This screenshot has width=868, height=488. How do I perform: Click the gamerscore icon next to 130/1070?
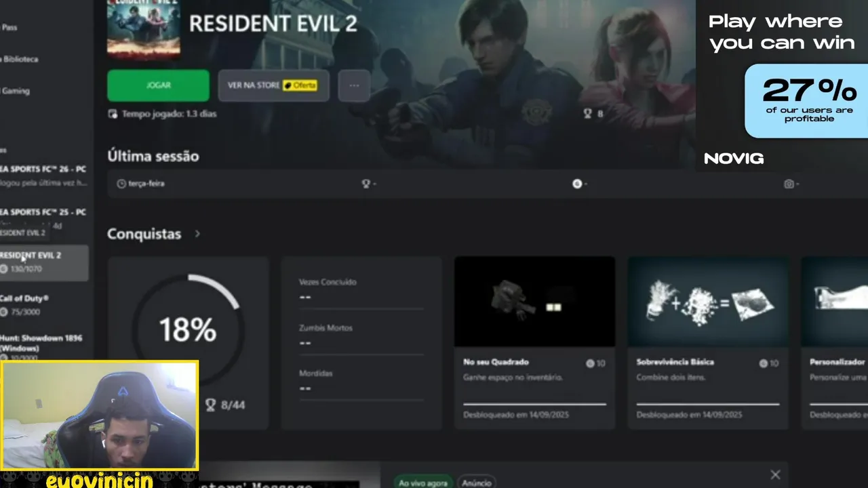pyautogui.click(x=4, y=269)
